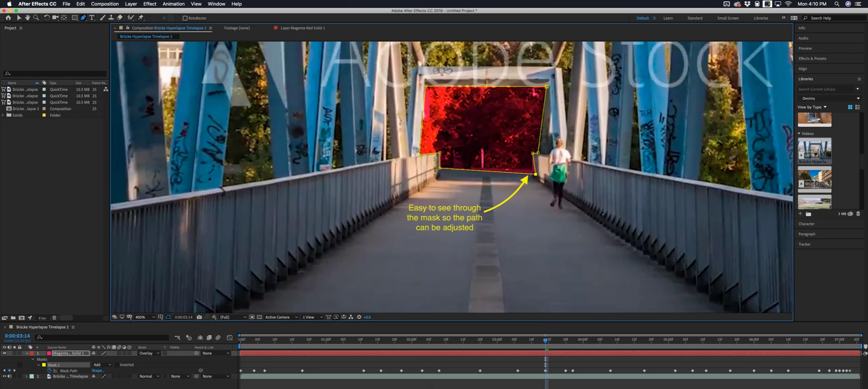The width and height of the screenshot is (868, 389).
Task: Open the Effect menu
Action: point(150,4)
